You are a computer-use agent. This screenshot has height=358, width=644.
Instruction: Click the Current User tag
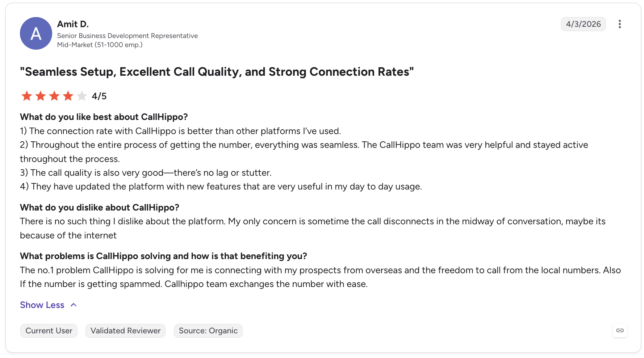(49, 331)
